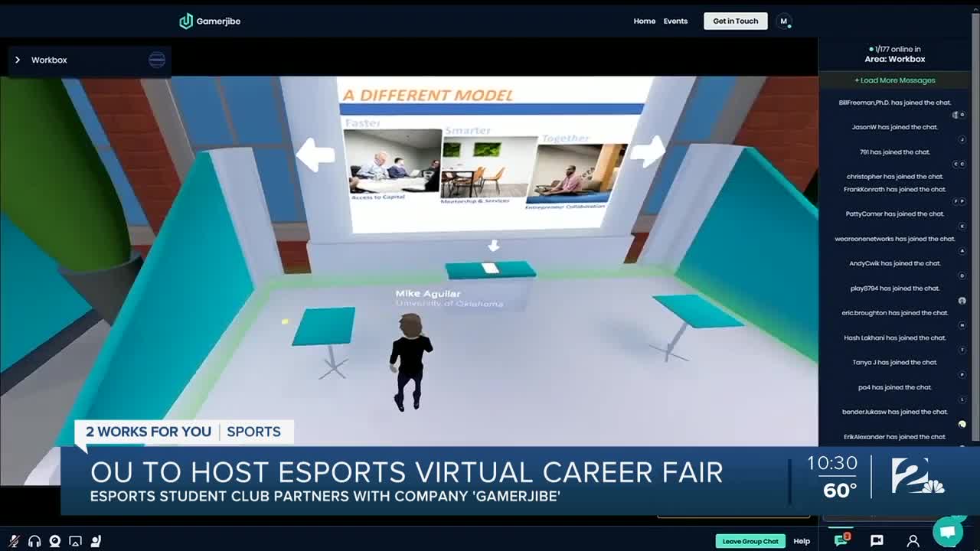Select 'po4 has joined the chat' message
Screen dimensions: 980x551
pyautogui.click(x=894, y=387)
